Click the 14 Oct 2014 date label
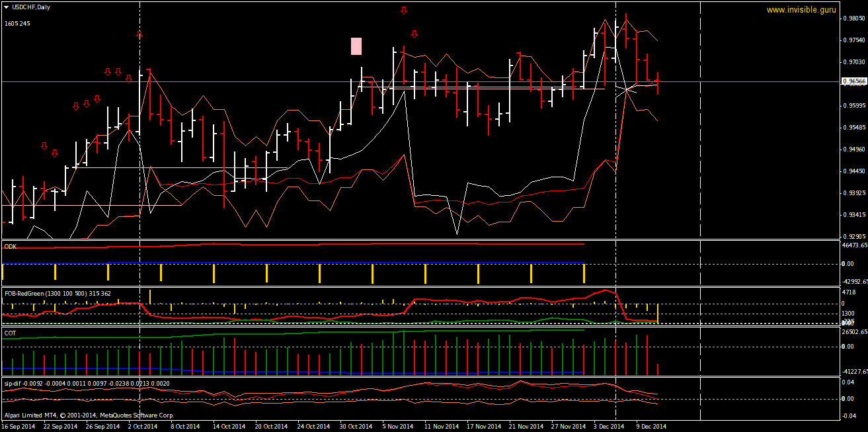 click(x=228, y=427)
